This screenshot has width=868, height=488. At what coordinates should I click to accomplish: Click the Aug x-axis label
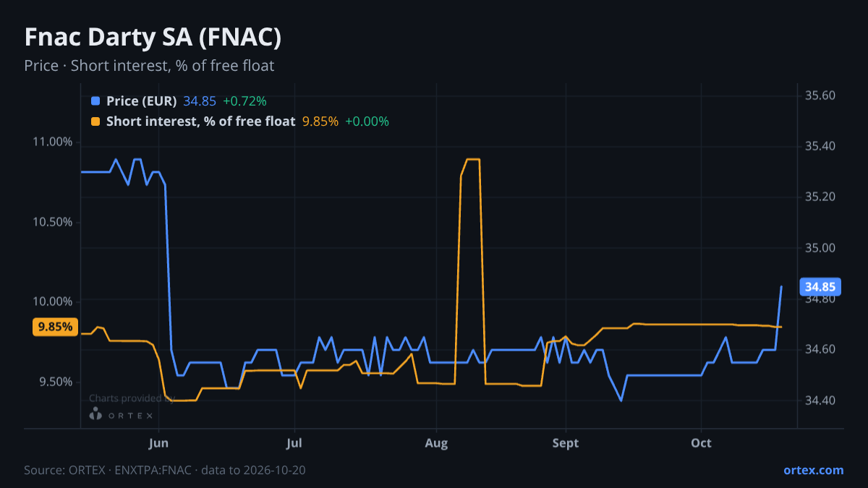click(436, 443)
